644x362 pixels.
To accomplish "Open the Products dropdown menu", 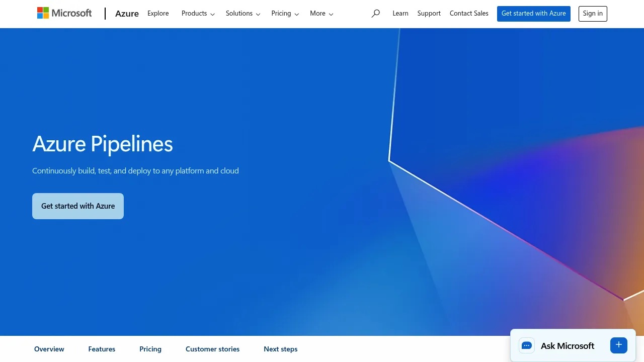I will pyautogui.click(x=198, y=14).
